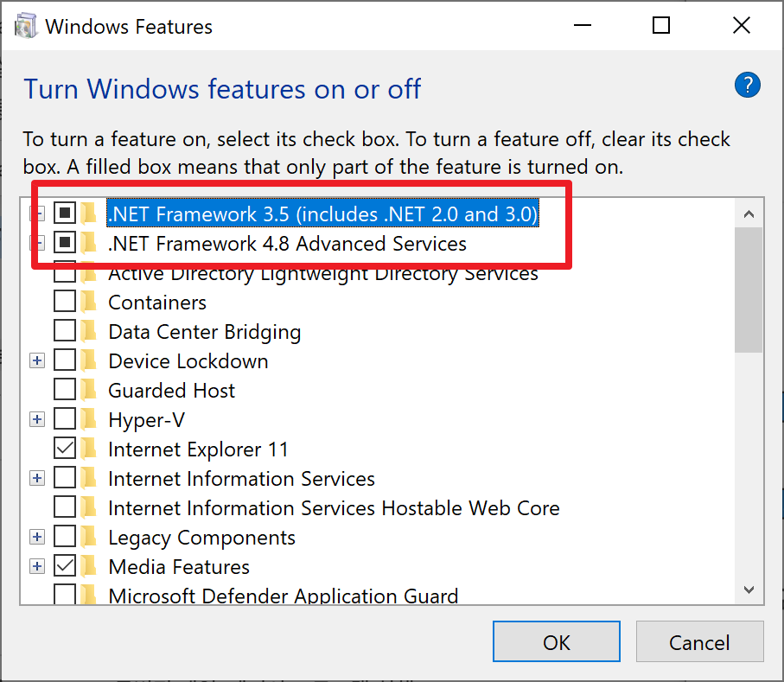Expand .NET Framework 3.5 to show subfeatures
784x682 pixels.
[36, 213]
